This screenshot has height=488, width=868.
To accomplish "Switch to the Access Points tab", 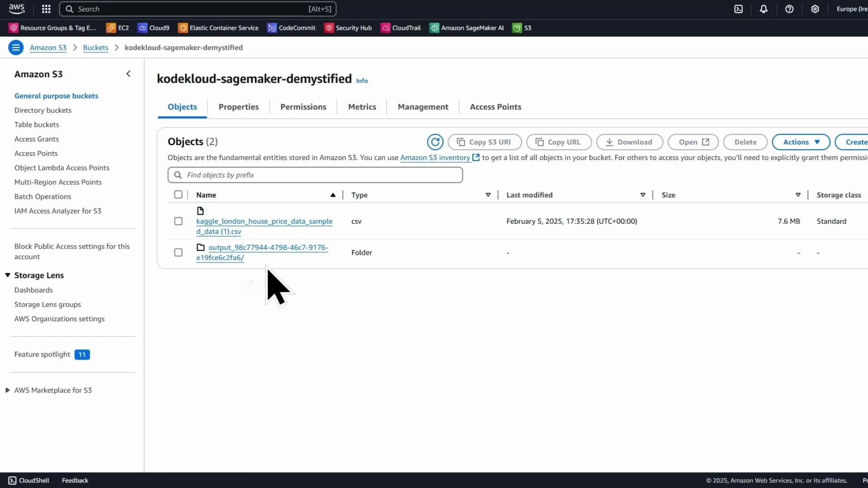I will [495, 107].
